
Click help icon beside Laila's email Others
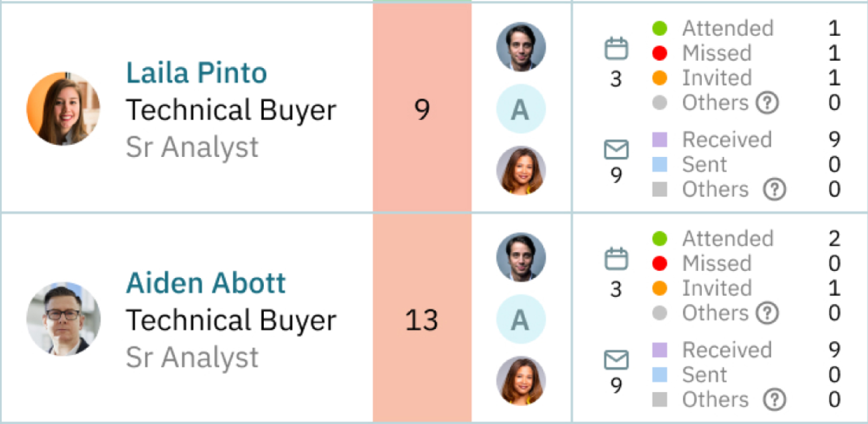[x=774, y=189]
